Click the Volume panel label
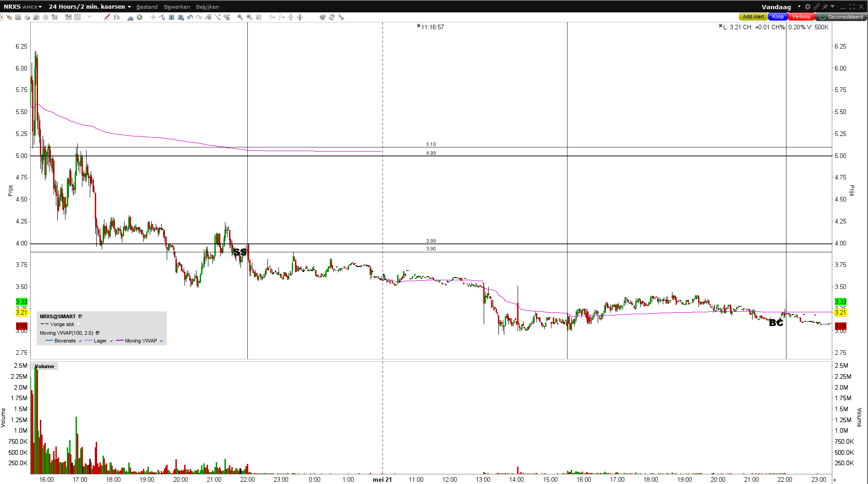 click(x=44, y=366)
